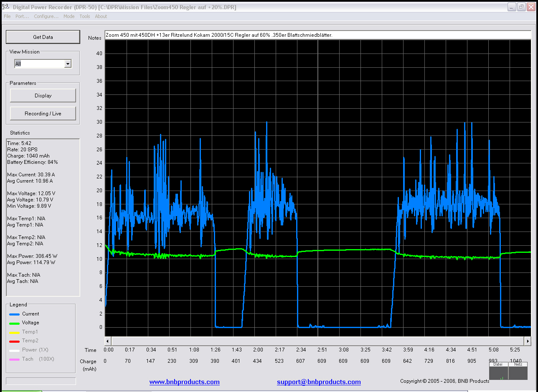Select the Voltage legend label
The height and width of the screenshot is (392, 538).
(30, 323)
